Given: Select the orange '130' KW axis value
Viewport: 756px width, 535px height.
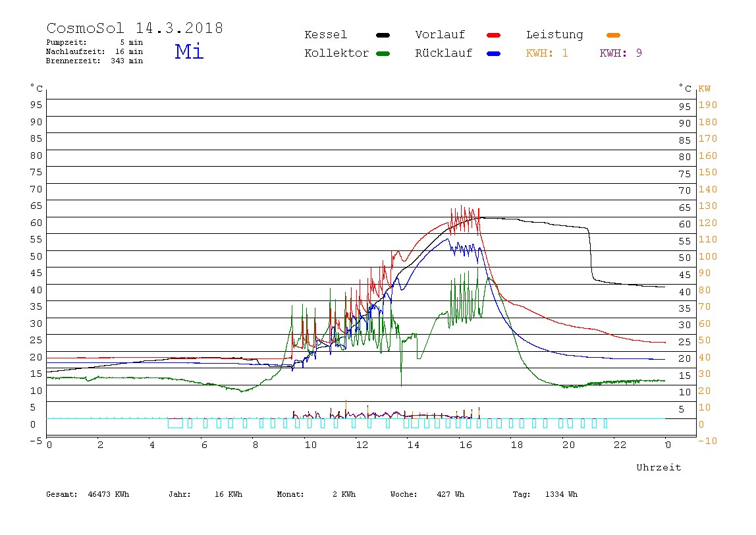Looking at the screenshot, I should [708, 206].
